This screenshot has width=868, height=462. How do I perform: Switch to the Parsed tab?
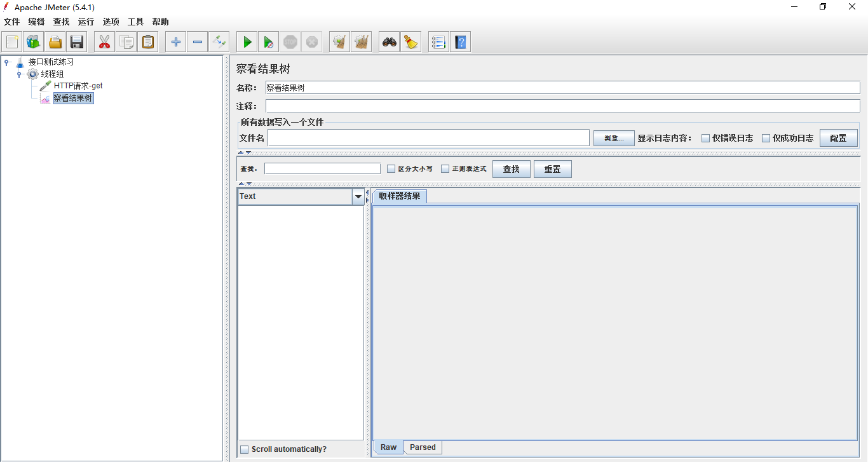click(x=423, y=447)
